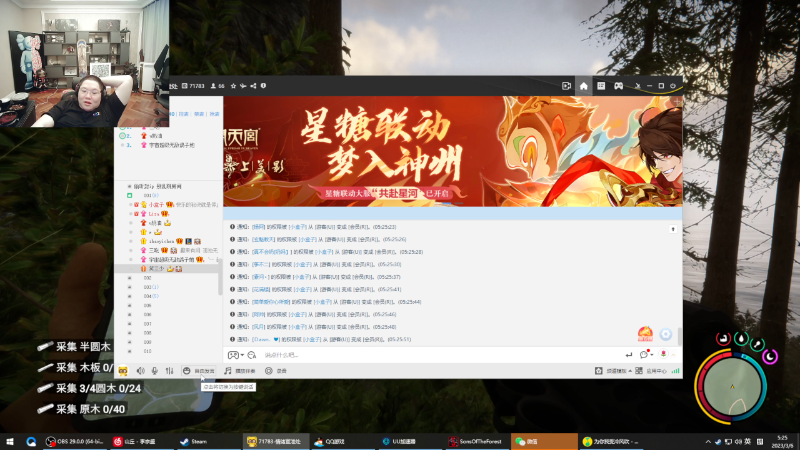
Task: Open the application center grid icon
Action: pos(639,371)
